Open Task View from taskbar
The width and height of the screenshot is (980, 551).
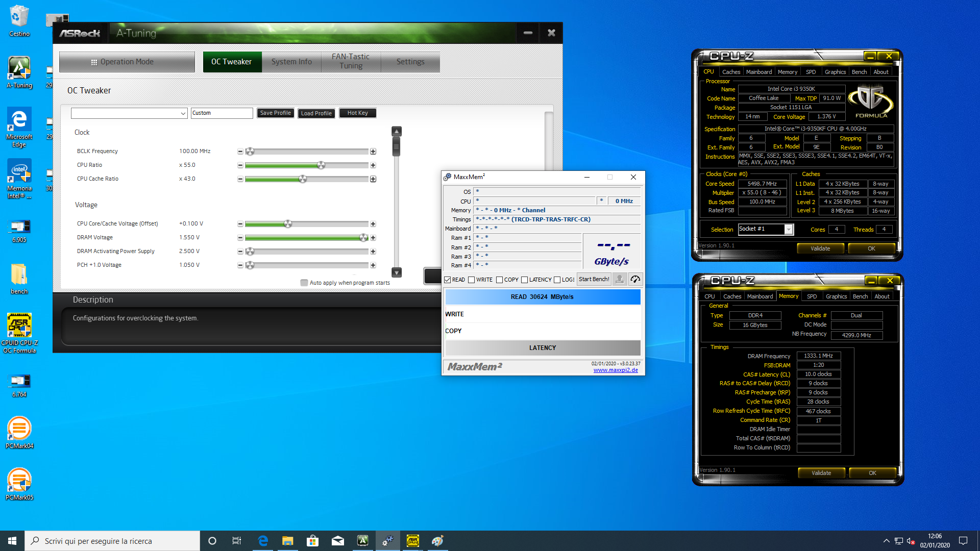pos(236,541)
